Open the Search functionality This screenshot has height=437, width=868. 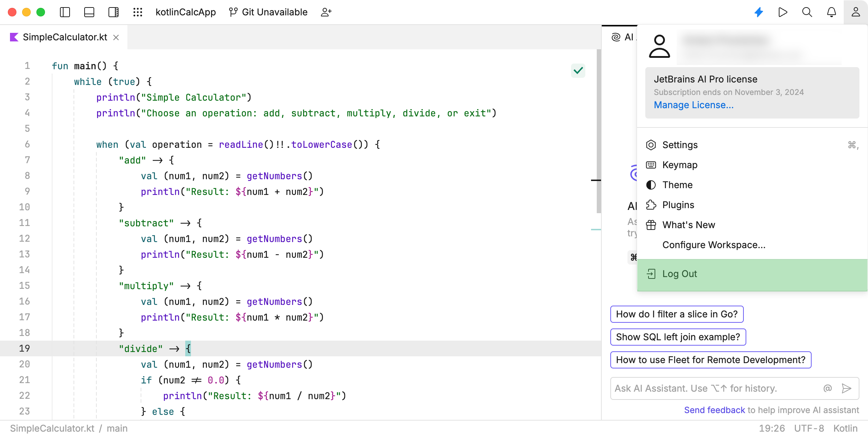[807, 12]
